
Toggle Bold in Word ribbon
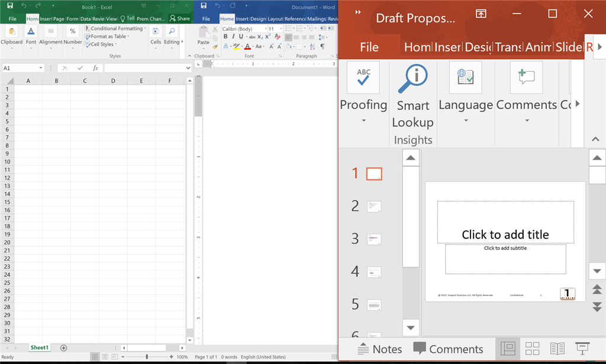225,36
